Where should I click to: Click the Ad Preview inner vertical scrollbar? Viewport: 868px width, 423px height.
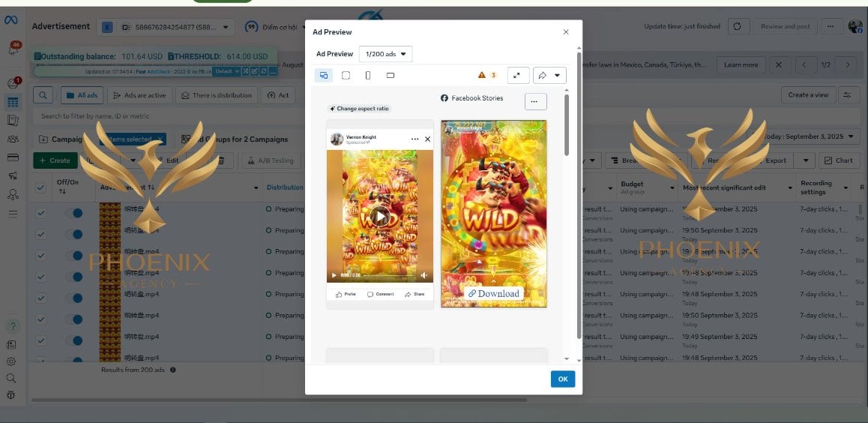click(x=567, y=124)
